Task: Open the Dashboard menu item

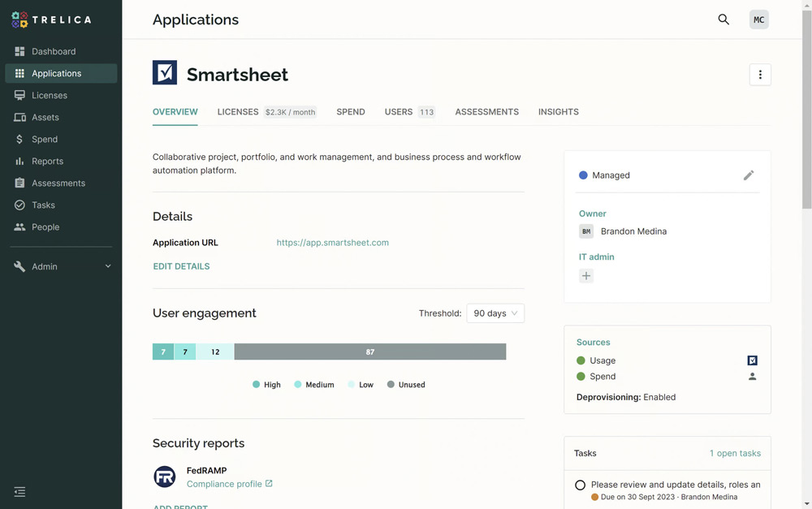Action: 61,51
